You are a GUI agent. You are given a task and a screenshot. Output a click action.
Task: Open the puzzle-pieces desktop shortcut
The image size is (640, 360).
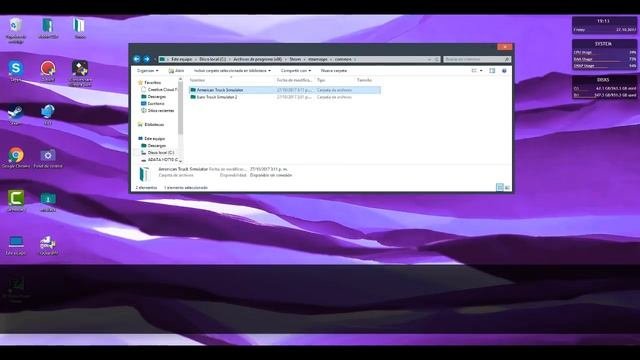coord(48,245)
